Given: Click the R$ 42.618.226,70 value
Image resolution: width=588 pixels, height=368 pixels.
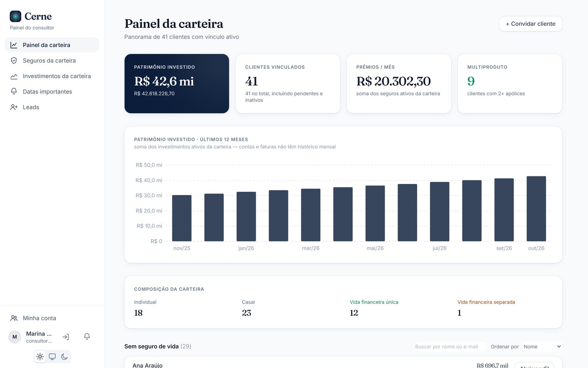Looking at the screenshot, I should coord(154,93).
